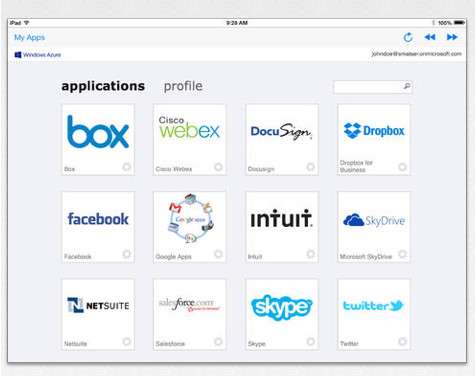Click the 'Salesforce' label text
Viewport: 475px width, 377px height.
170,344
